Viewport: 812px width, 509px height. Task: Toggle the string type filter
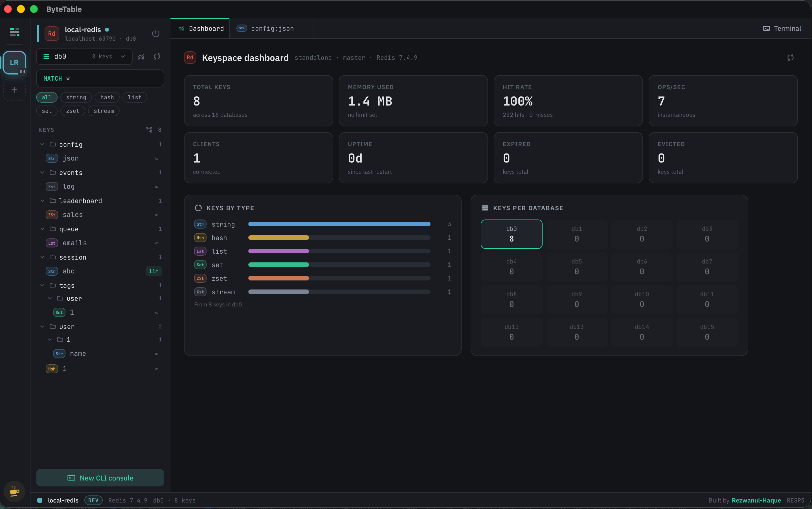coord(76,97)
